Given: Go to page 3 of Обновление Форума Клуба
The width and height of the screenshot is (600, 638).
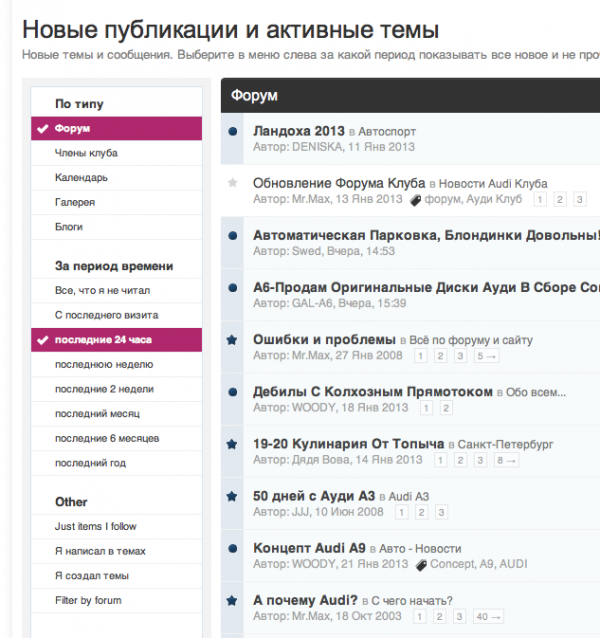Looking at the screenshot, I should tap(580, 199).
